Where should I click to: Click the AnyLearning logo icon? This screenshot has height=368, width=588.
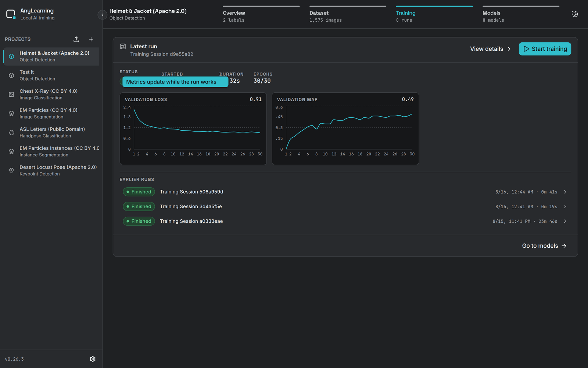(x=11, y=14)
